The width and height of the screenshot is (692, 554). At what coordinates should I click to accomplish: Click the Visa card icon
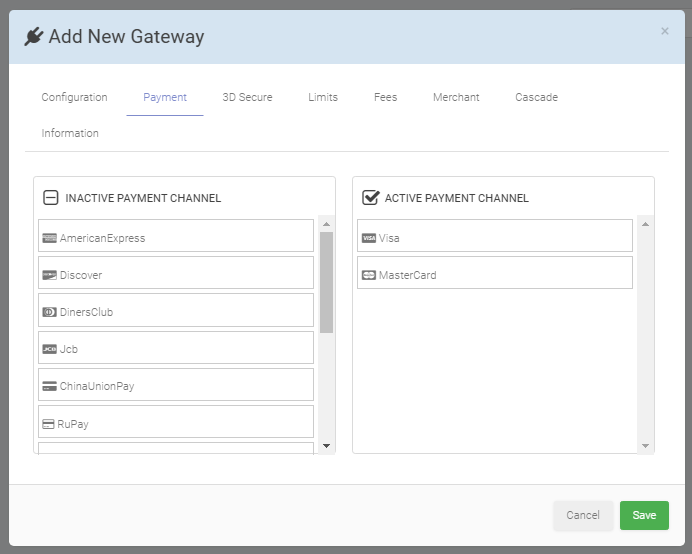[369, 238]
